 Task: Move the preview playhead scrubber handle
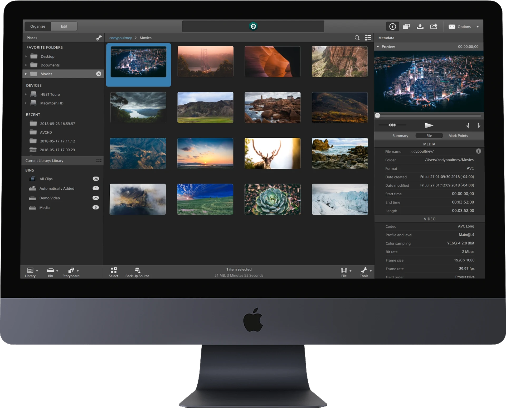(377, 116)
